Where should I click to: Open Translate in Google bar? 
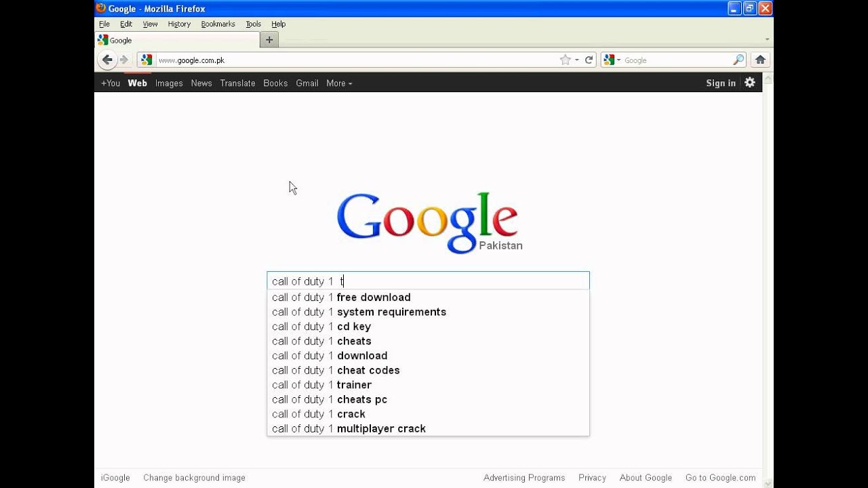pos(237,83)
